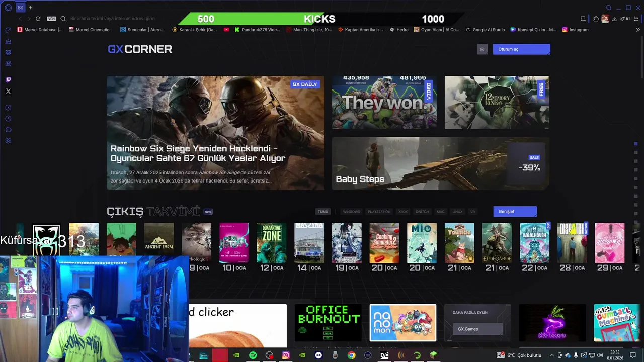Open the Dispatch game cover
Image resolution: width=644 pixels, height=362 pixels.
pos(572,243)
